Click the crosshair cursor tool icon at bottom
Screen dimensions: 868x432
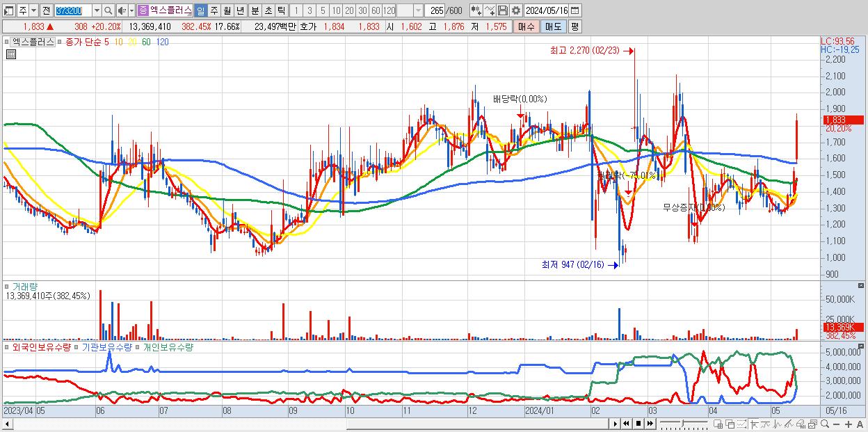coord(754,424)
